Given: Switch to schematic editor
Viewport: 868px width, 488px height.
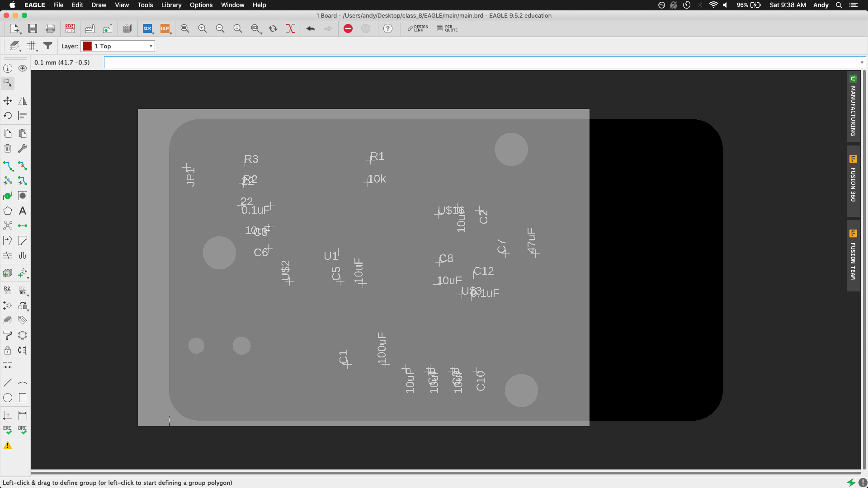Looking at the screenshot, I should pos(70,28).
